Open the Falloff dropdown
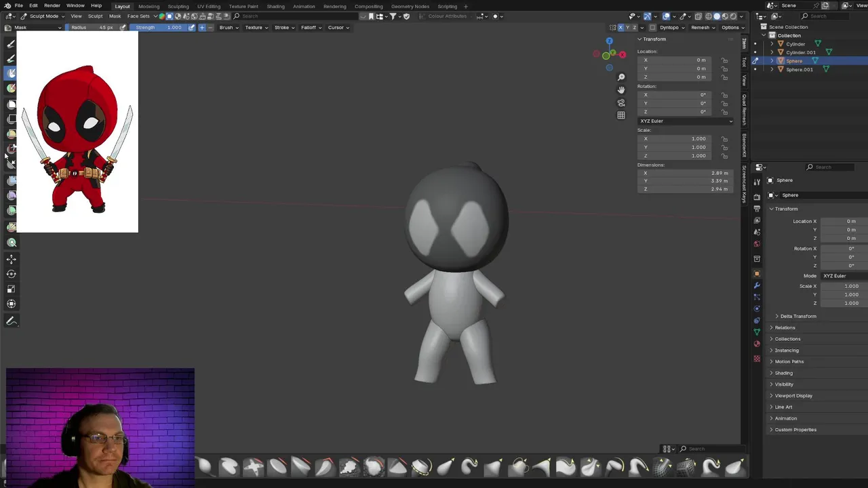868x488 pixels. [311, 27]
